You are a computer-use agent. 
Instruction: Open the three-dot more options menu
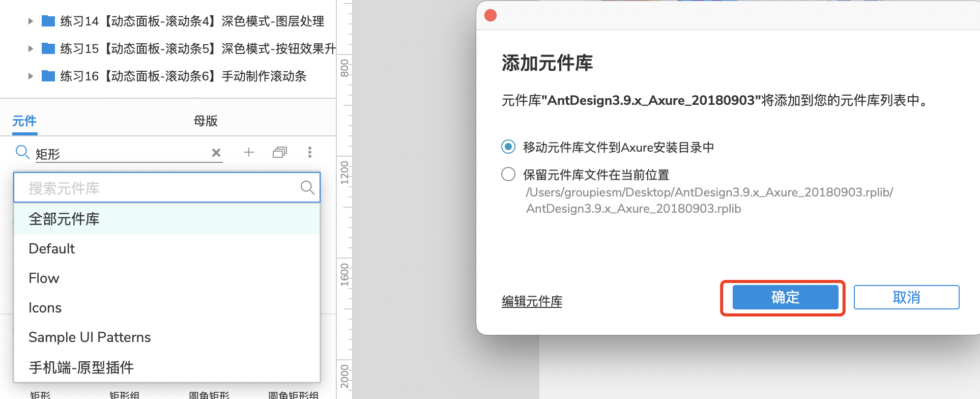pos(310,152)
